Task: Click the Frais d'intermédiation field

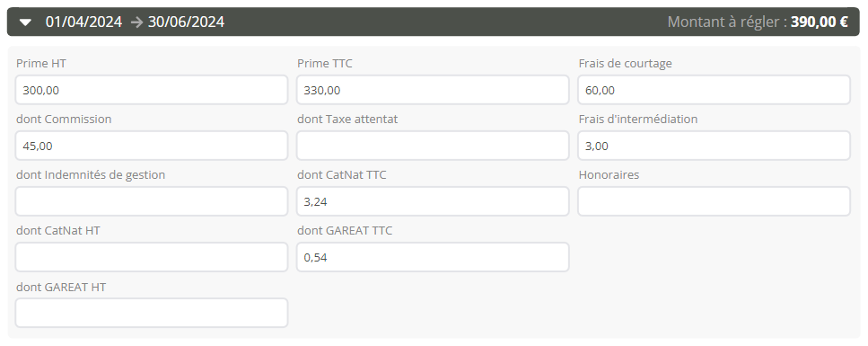Action: coord(714,146)
